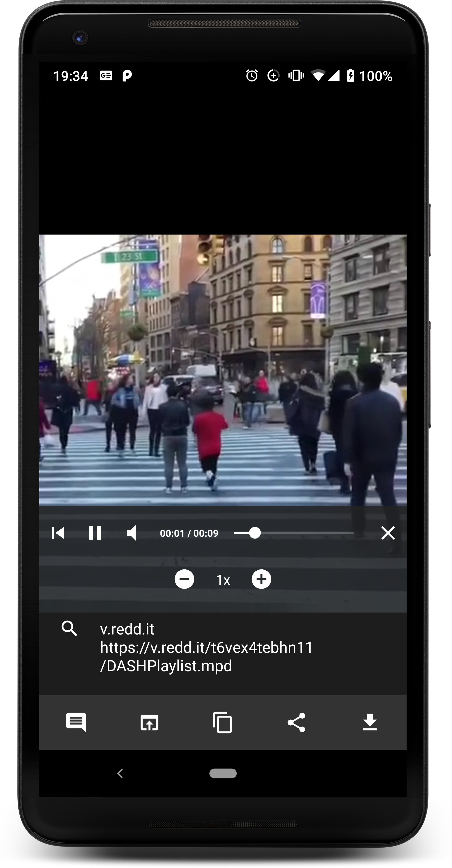This screenshot has width=452, height=868.
Task: Decrease playback speed with minus button
Action: point(184,579)
